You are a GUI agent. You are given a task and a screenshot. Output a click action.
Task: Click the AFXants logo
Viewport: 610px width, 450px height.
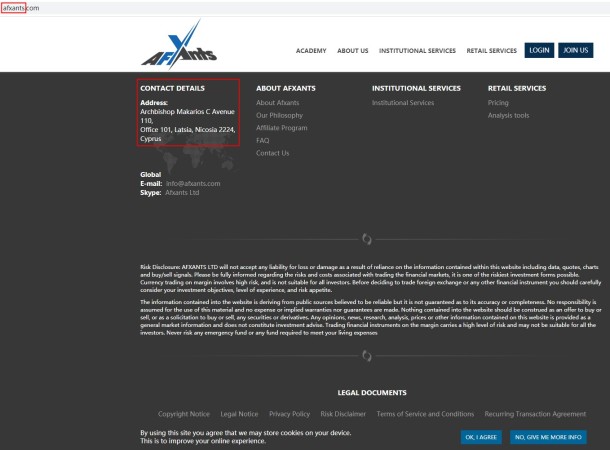coord(179,45)
